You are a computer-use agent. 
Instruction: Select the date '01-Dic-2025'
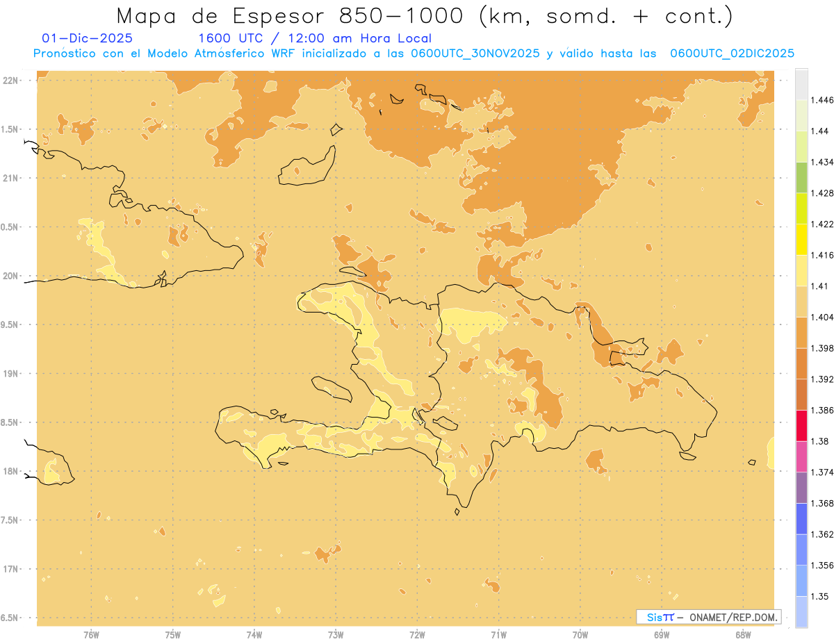point(88,38)
